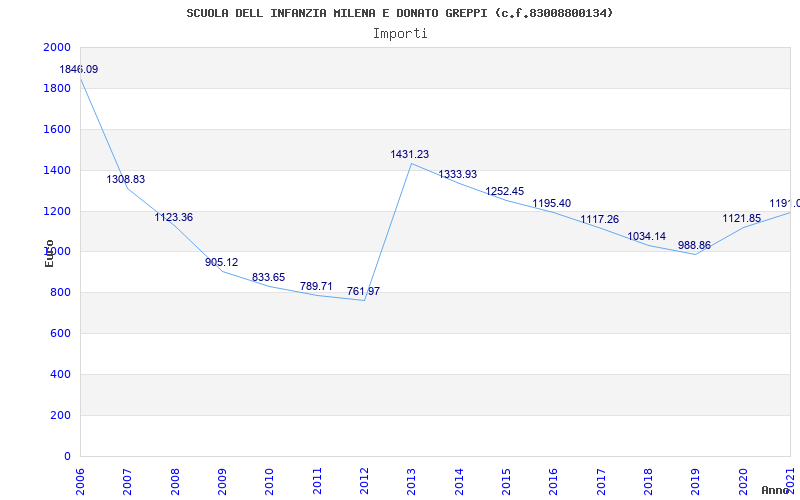This screenshot has width=800, height=500.
Task: Click the Importi subtitle
Action: click(400, 34)
